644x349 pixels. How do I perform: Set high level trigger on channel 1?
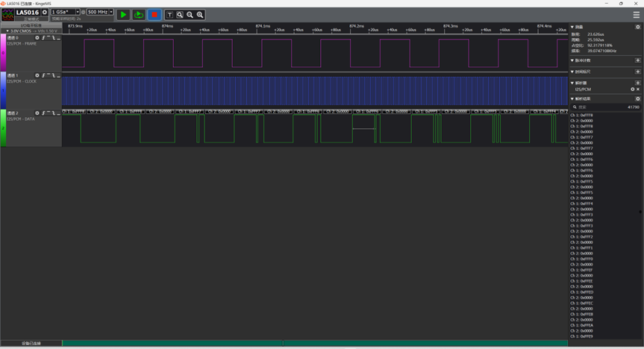click(49, 75)
